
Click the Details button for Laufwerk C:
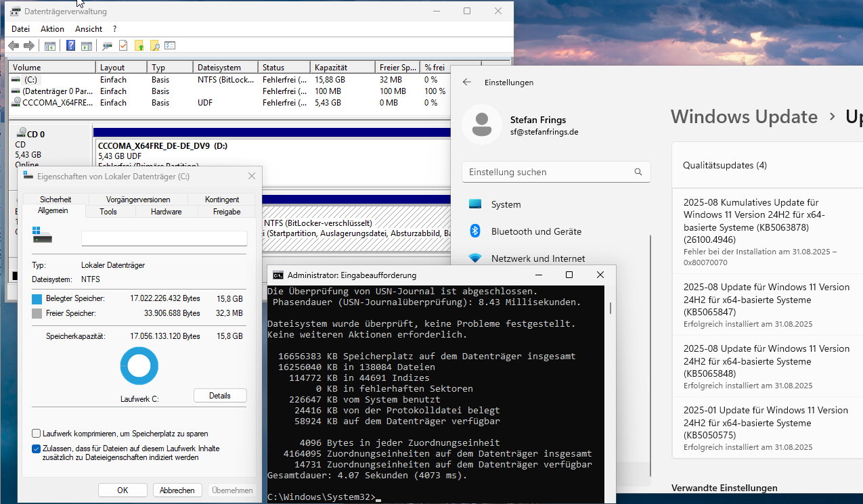[220, 396]
